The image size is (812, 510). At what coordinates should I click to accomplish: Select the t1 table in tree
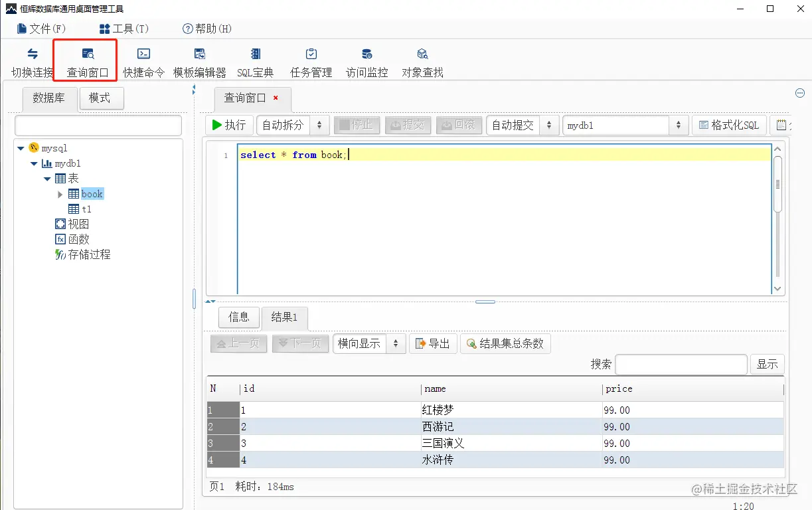coord(86,209)
